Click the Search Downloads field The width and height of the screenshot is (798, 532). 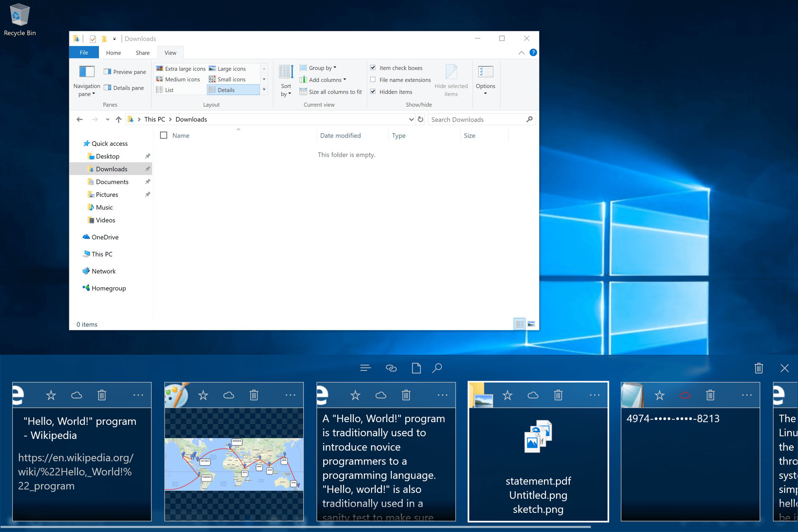click(x=482, y=119)
